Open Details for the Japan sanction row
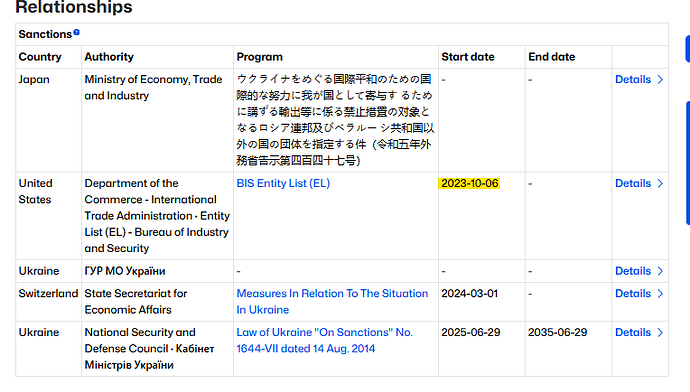This screenshot has width=690, height=392. coord(639,80)
